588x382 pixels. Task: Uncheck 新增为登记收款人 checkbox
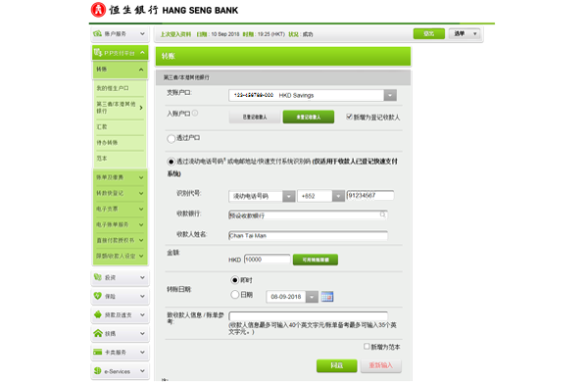(x=349, y=117)
